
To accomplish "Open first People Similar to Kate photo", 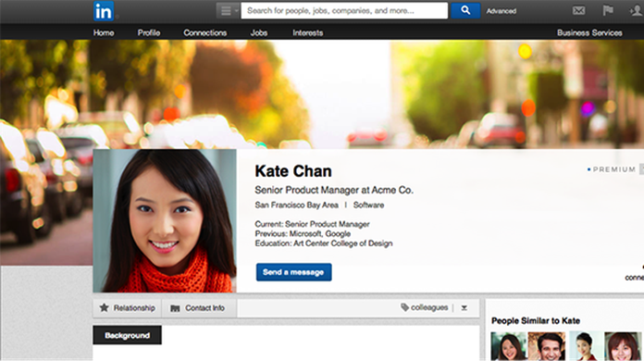I will 509,346.
